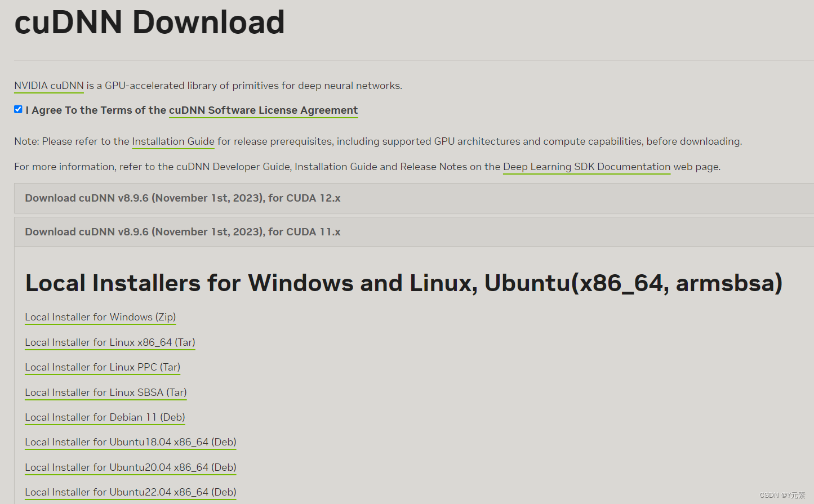The height and width of the screenshot is (504, 814).
Task: Expand the cuDNN v8.9.6 for CUDA 12.x section
Action: (414, 198)
